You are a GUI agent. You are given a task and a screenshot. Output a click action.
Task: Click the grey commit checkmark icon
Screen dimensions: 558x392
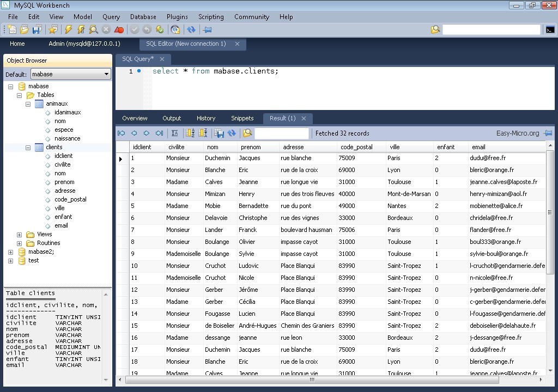pyautogui.click(x=135, y=29)
